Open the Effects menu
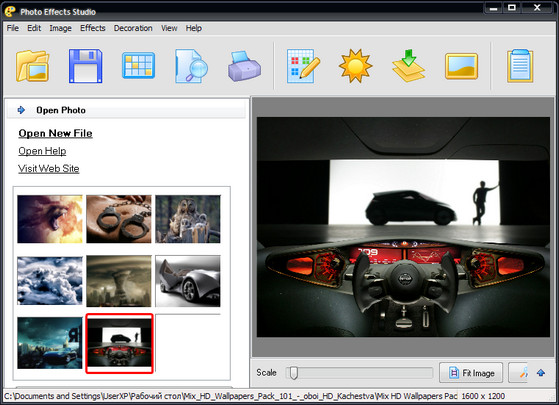559x405 pixels. 93,28
